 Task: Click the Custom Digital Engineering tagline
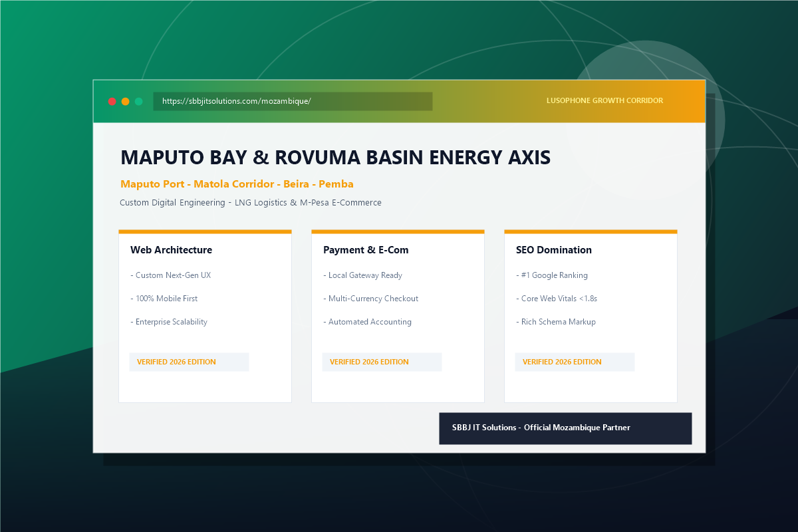tap(251, 202)
